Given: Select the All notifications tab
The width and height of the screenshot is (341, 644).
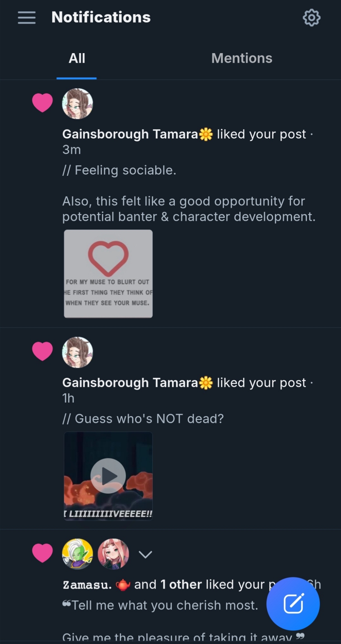Looking at the screenshot, I should [77, 58].
